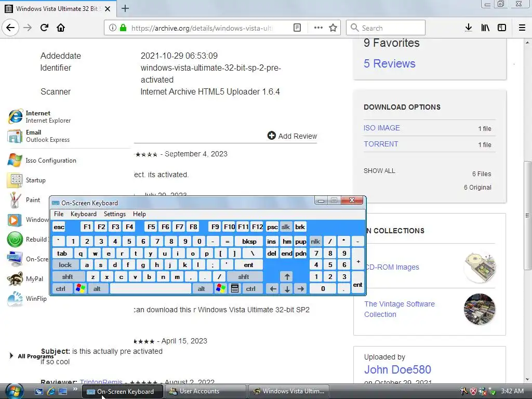Click the esc key on keyboard
This screenshot has height=399, width=532.
click(x=59, y=227)
